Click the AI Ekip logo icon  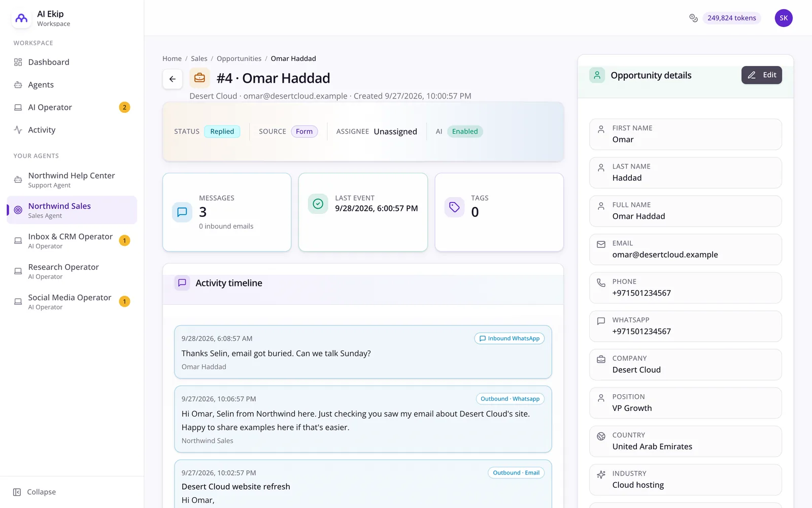click(21, 18)
